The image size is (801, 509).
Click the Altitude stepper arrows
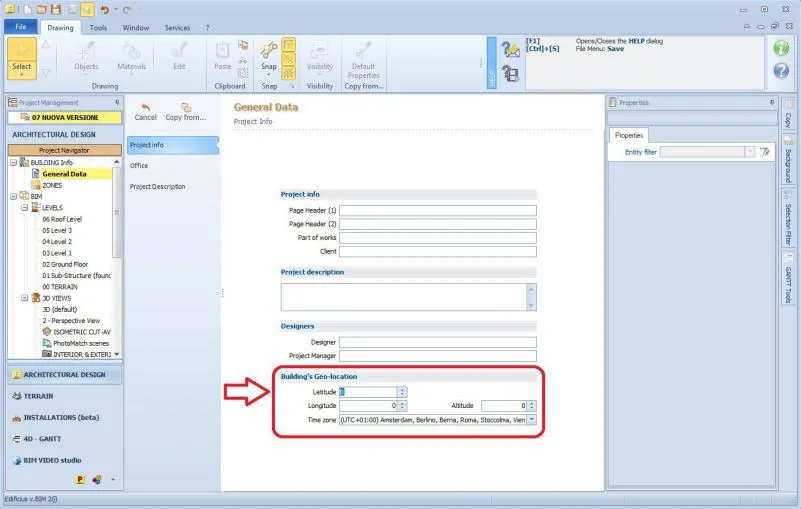coord(532,406)
